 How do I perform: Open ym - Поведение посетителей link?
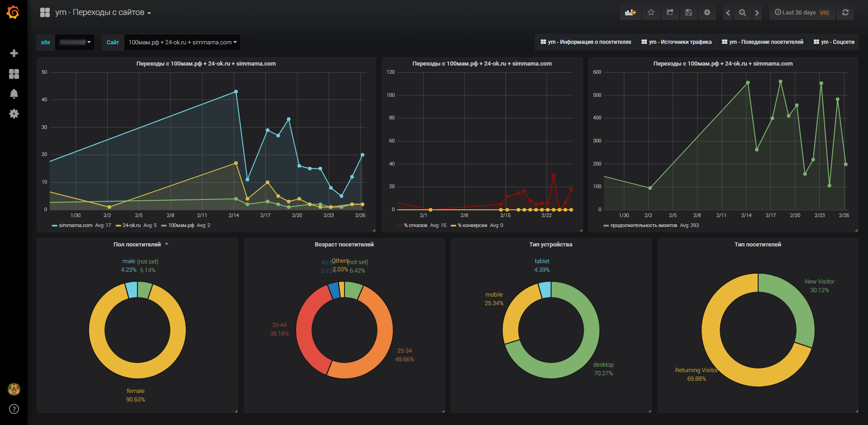[763, 42]
